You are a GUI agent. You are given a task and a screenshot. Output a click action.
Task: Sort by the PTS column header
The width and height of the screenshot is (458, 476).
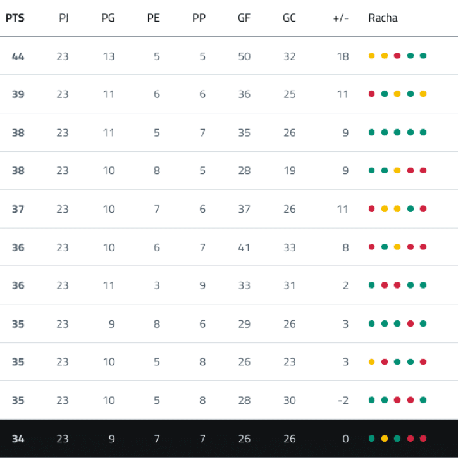[x=15, y=18]
